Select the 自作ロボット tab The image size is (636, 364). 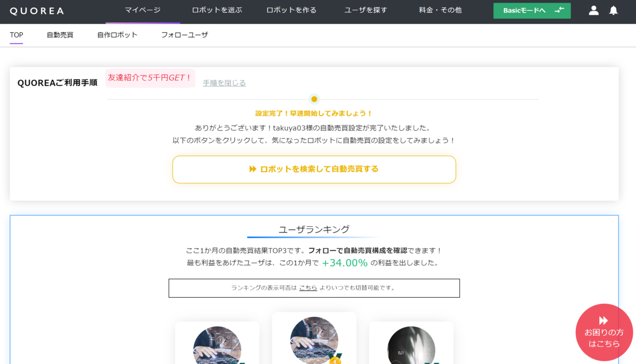[x=117, y=35]
